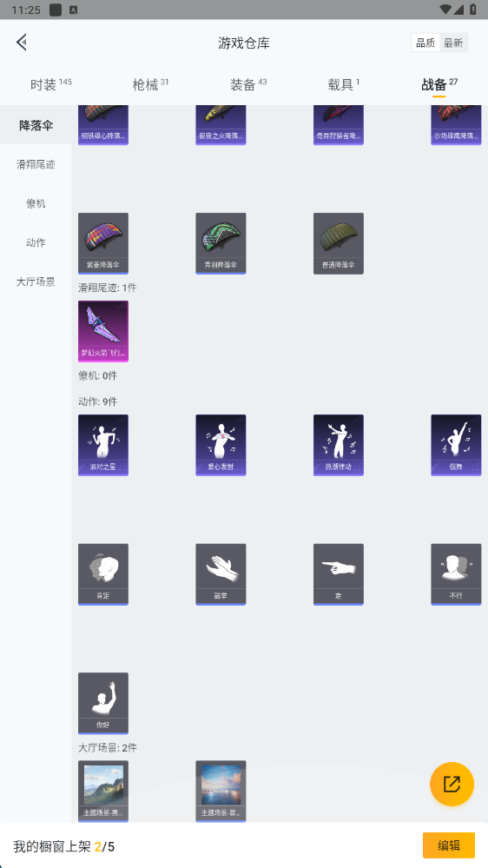This screenshot has width=488, height=868.
Task: Select 动作 in the sidebar
Action: tap(36, 242)
